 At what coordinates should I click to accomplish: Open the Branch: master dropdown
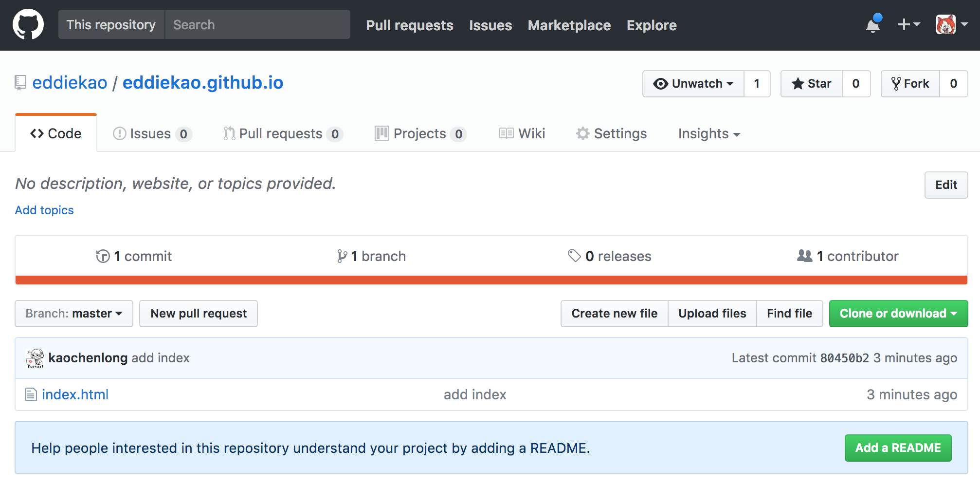[73, 313]
